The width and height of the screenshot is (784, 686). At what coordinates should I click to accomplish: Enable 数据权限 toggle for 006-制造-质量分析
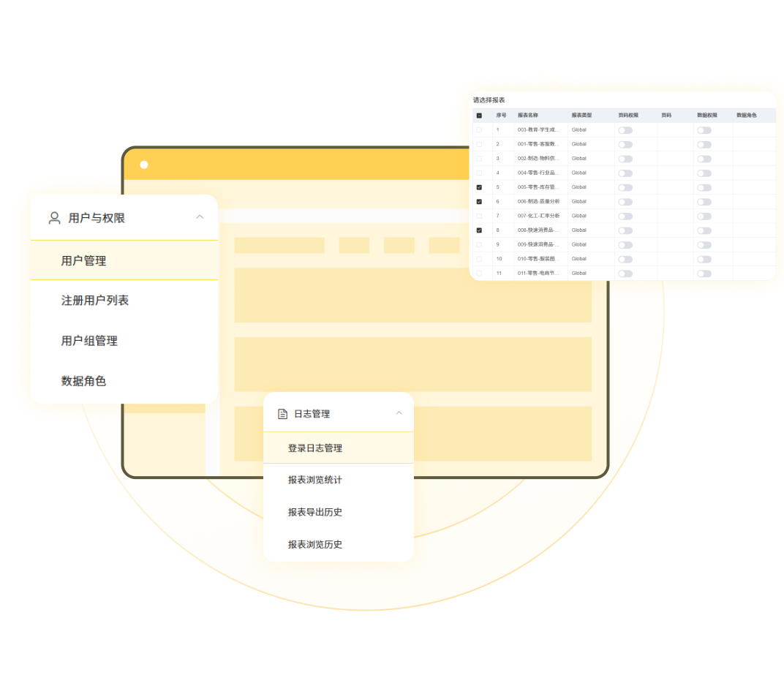click(x=704, y=201)
